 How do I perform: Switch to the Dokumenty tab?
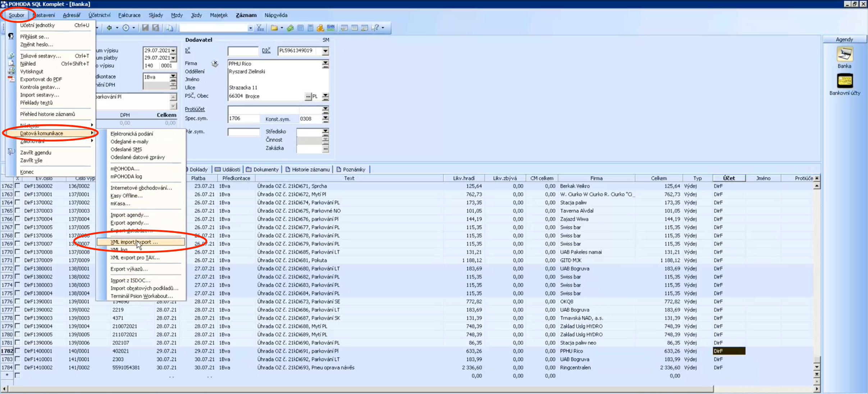click(262, 169)
